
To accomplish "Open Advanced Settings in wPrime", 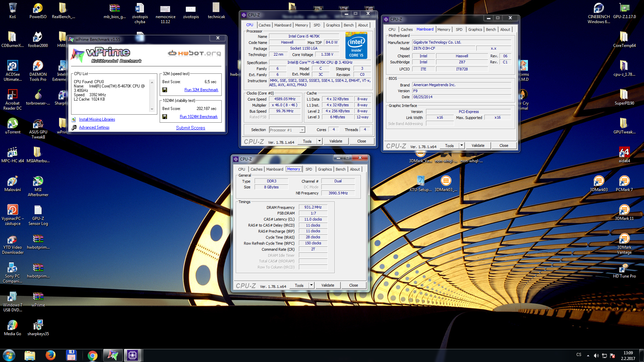I will 94,127.
